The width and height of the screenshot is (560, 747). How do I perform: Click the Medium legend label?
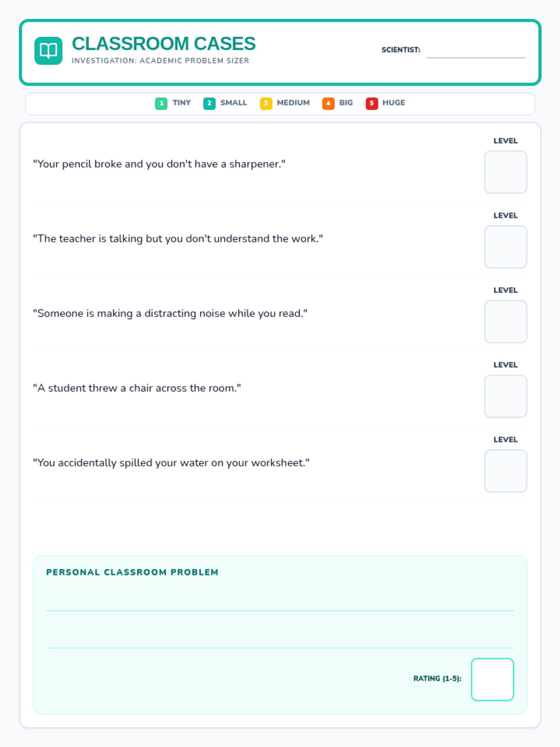point(293,103)
